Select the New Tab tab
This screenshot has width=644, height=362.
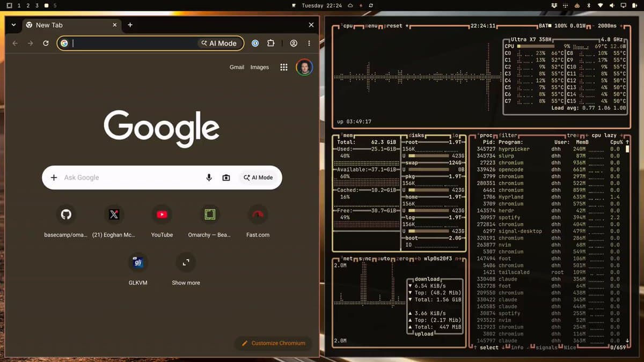[72, 25]
